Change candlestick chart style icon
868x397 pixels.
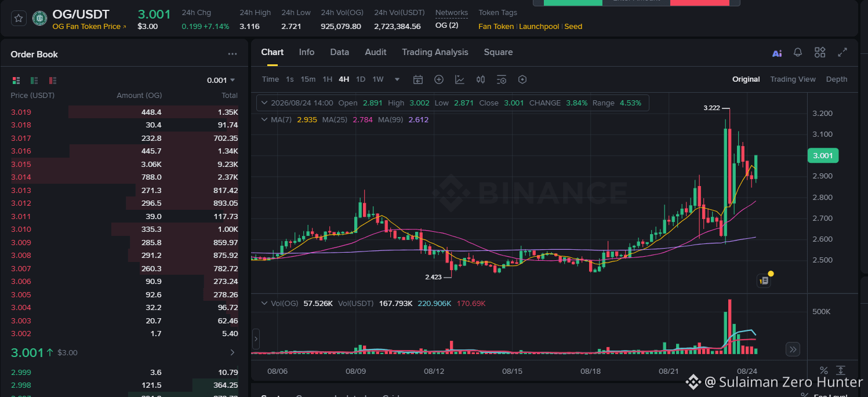pyautogui.click(x=481, y=79)
